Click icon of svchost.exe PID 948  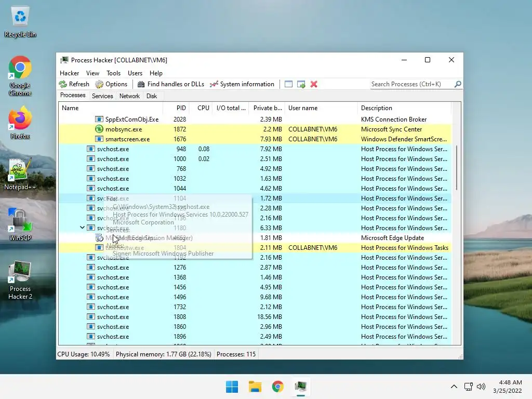[90, 149]
